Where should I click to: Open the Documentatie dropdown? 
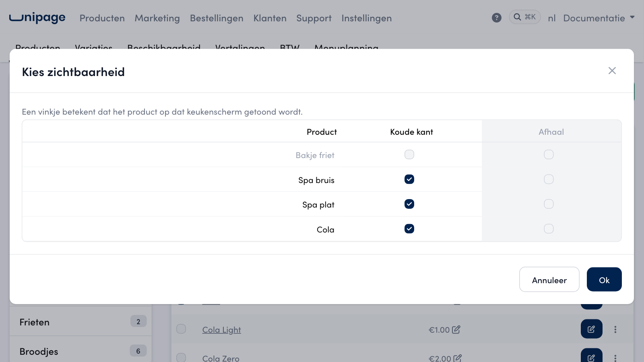coord(599,18)
